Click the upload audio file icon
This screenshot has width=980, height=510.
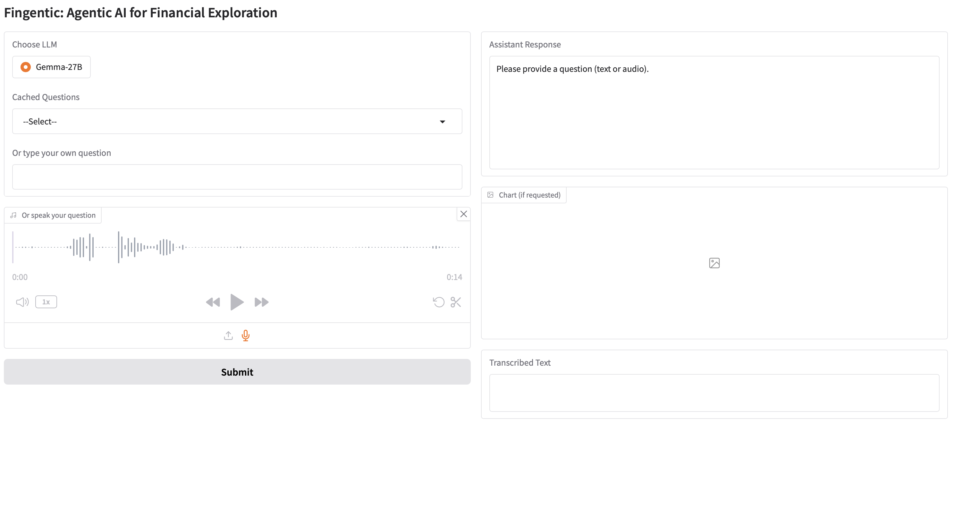pos(228,335)
